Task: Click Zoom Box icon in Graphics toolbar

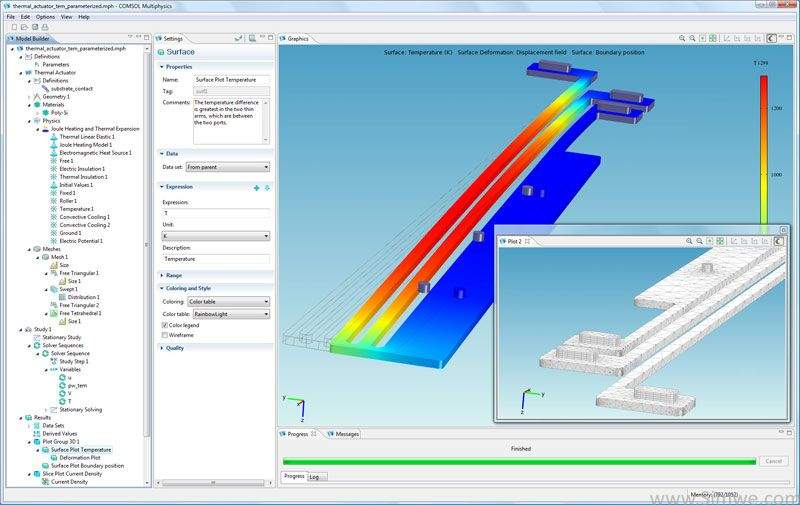Action: tap(703, 38)
